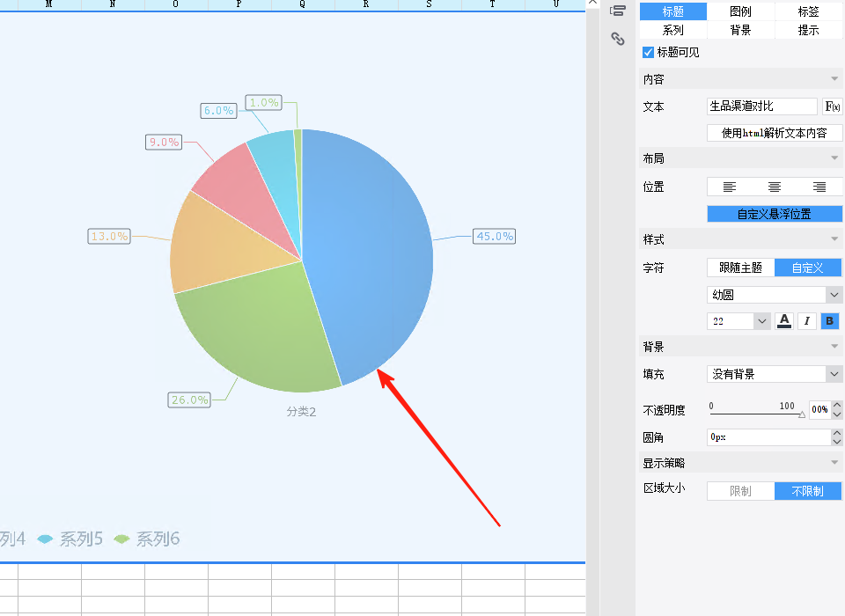Open the font color picker
845x616 pixels.
tap(784, 321)
